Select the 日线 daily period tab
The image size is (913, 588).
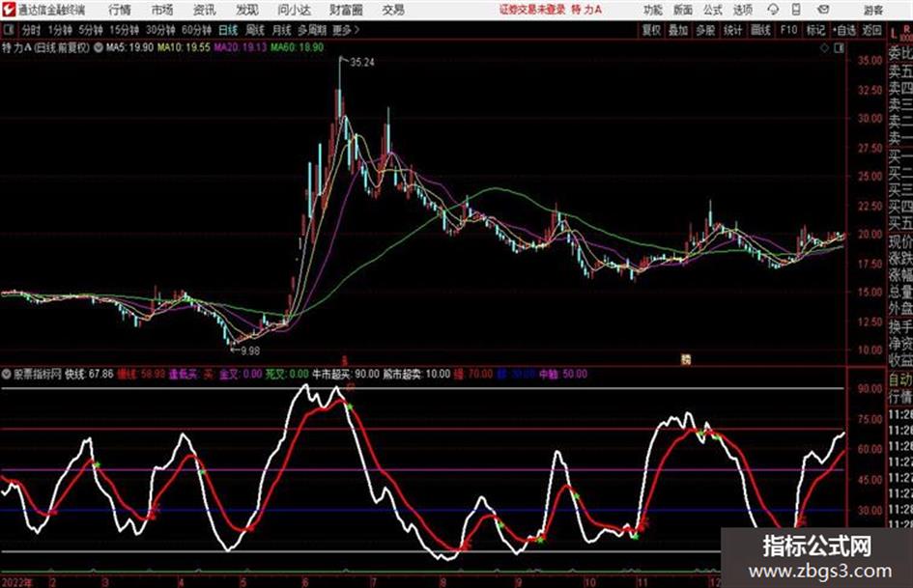coord(228,30)
